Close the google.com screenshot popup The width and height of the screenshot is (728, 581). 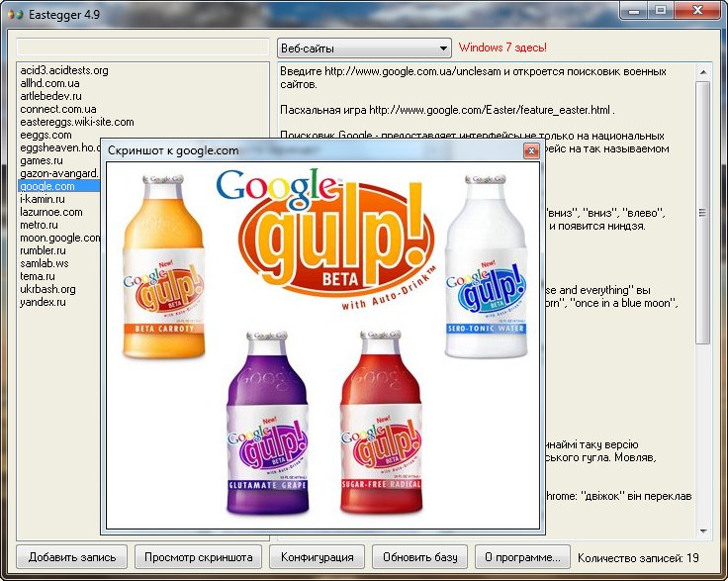[531, 150]
